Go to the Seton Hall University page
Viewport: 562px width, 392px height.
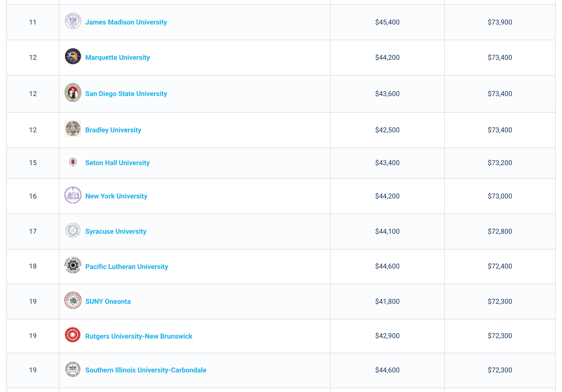coord(117,163)
